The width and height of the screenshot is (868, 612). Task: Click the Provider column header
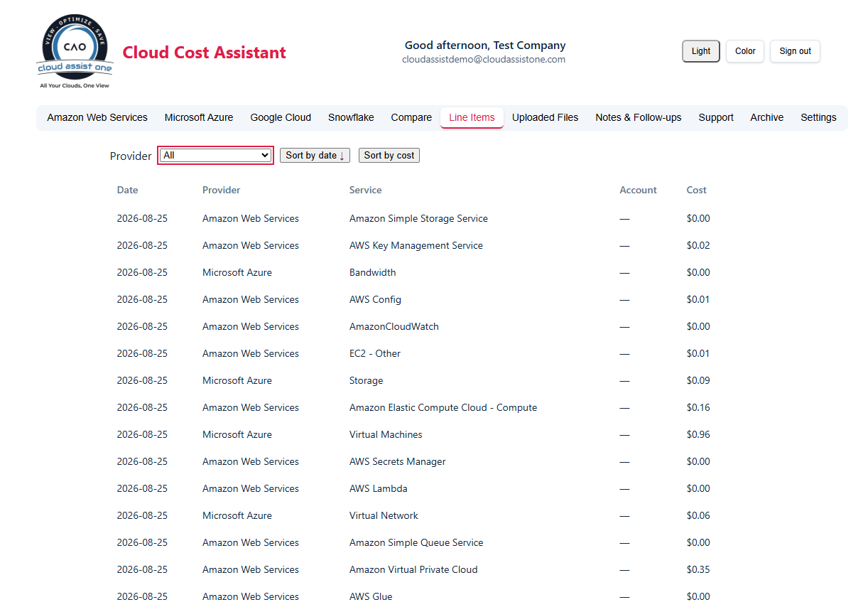[222, 190]
